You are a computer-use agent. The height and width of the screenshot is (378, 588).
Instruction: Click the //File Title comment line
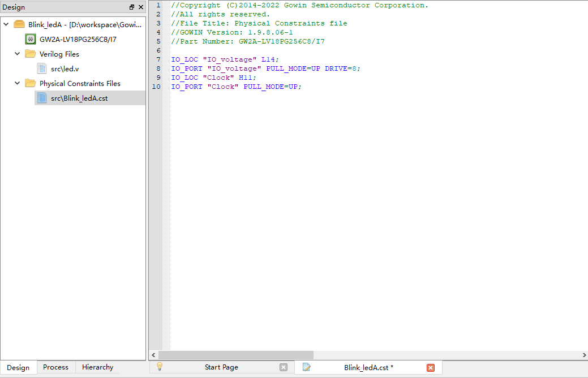pyautogui.click(x=259, y=23)
